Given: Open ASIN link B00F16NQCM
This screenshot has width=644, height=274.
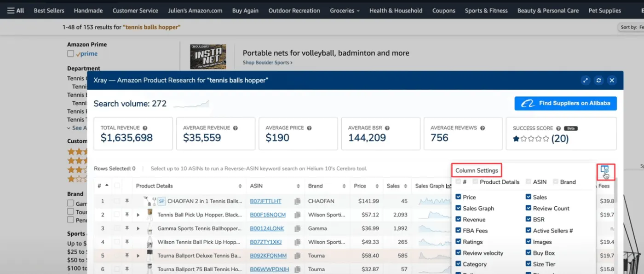Looking at the screenshot, I should (268, 215).
